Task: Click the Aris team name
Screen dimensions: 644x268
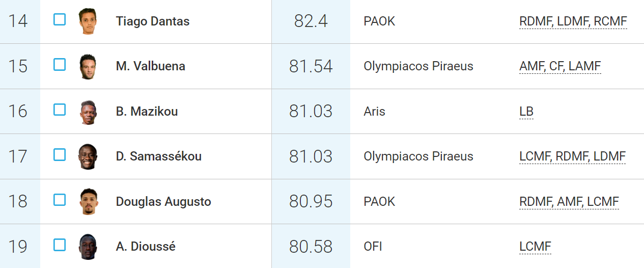Action: tap(374, 112)
